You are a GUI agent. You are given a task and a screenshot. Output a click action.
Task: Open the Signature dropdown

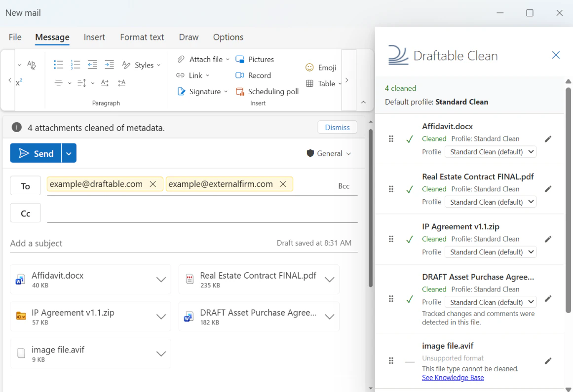[226, 91]
